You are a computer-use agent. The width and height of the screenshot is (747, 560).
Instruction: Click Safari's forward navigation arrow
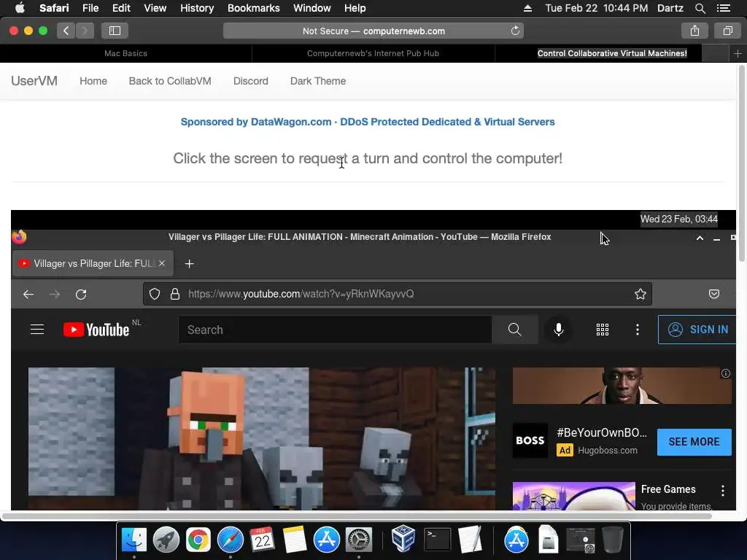coord(85,31)
